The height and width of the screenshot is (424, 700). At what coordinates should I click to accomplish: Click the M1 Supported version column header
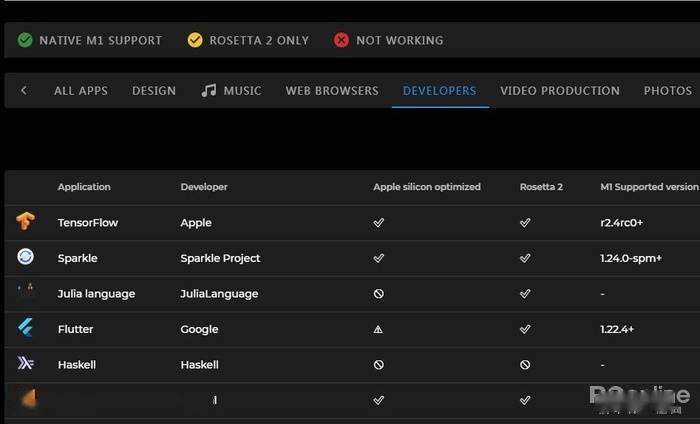[650, 187]
